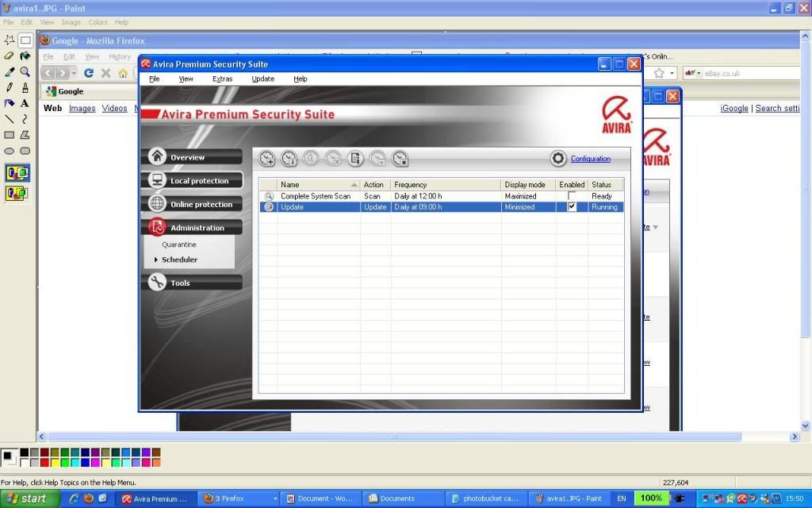Open Online protection in Avira sidebar
812x508 pixels.
click(x=192, y=204)
